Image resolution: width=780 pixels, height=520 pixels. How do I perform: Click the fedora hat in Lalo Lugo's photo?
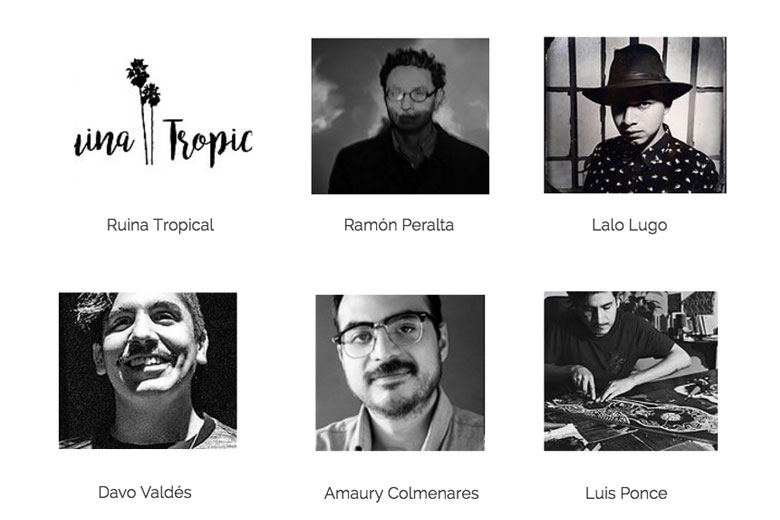(637, 75)
